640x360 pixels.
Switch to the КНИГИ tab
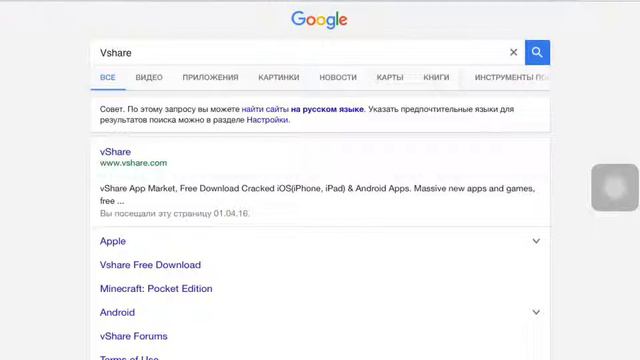click(436, 77)
